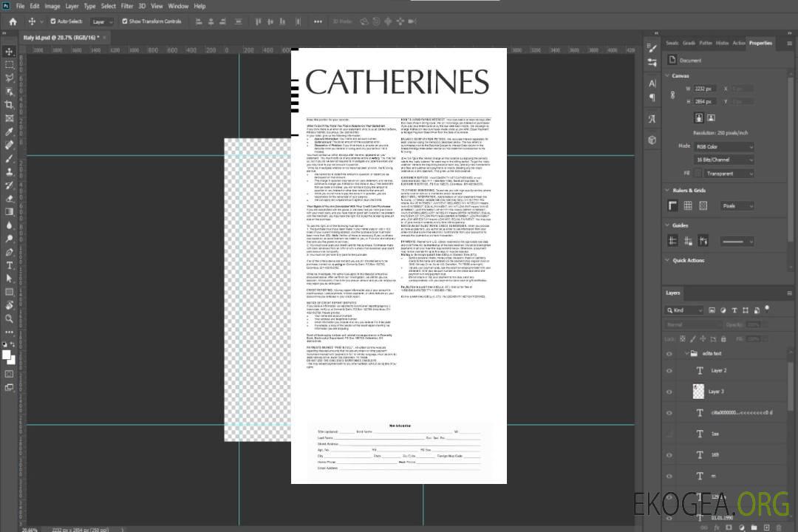Click the canvas Width input field
Screen dimensions: 798x532
[x=705, y=89]
